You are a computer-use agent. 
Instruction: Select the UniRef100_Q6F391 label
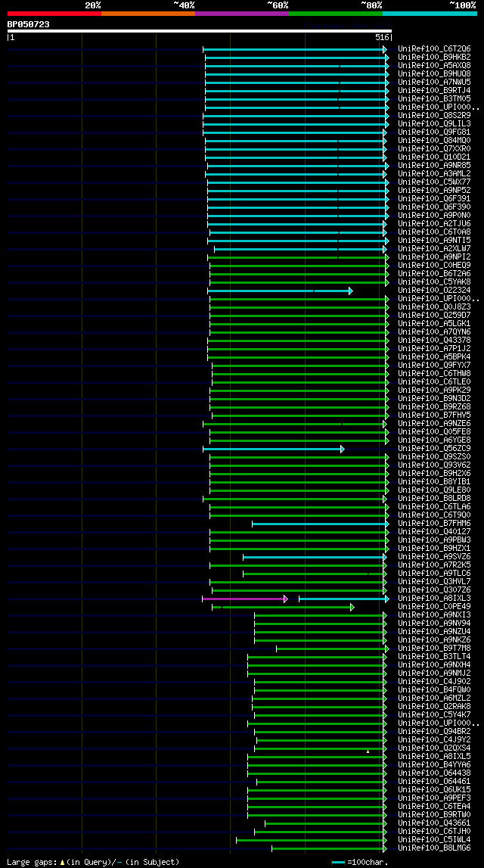coord(434,199)
